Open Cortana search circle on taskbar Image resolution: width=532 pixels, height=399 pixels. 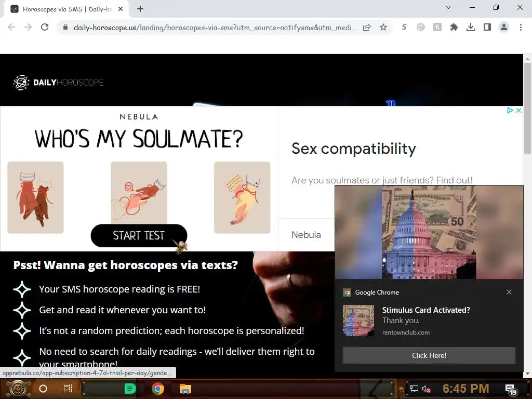43,389
